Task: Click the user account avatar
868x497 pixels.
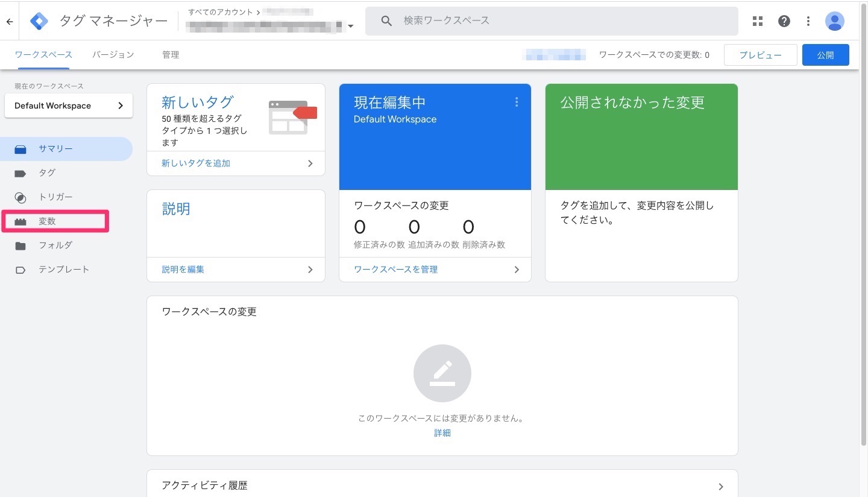Action: [x=835, y=21]
